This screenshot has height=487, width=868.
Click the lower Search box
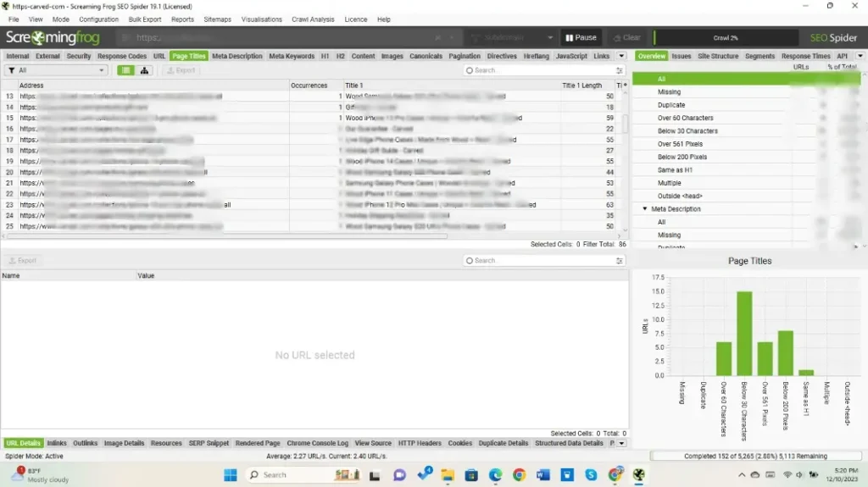click(540, 261)
